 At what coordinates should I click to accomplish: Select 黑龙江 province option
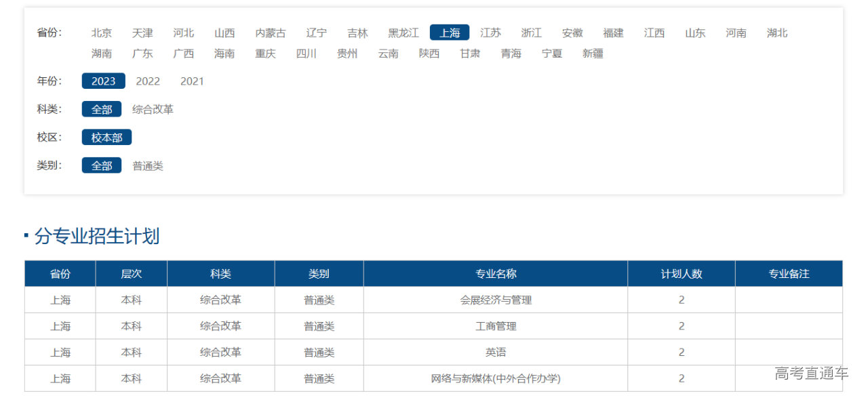click(403, 33)
